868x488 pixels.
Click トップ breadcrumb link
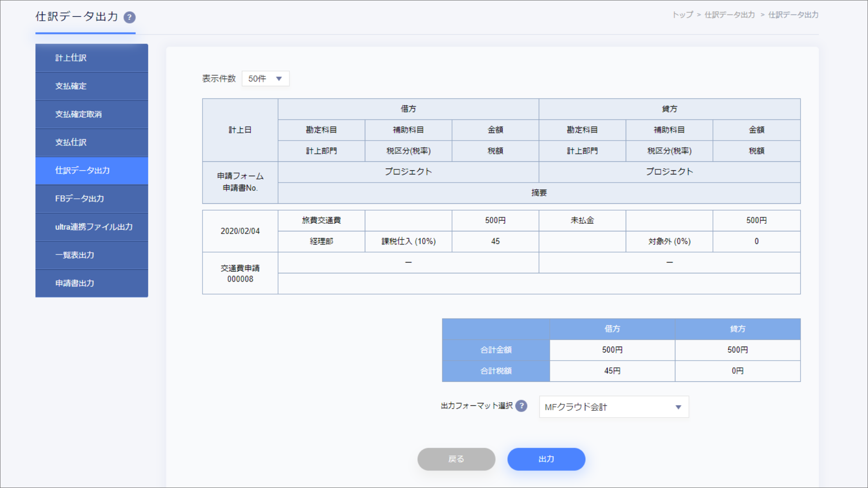point(682,15)
